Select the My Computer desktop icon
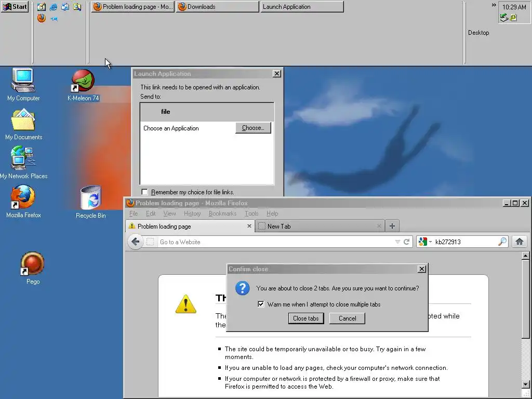This screenshot has height=399, width=532. [x=23, y=85]
